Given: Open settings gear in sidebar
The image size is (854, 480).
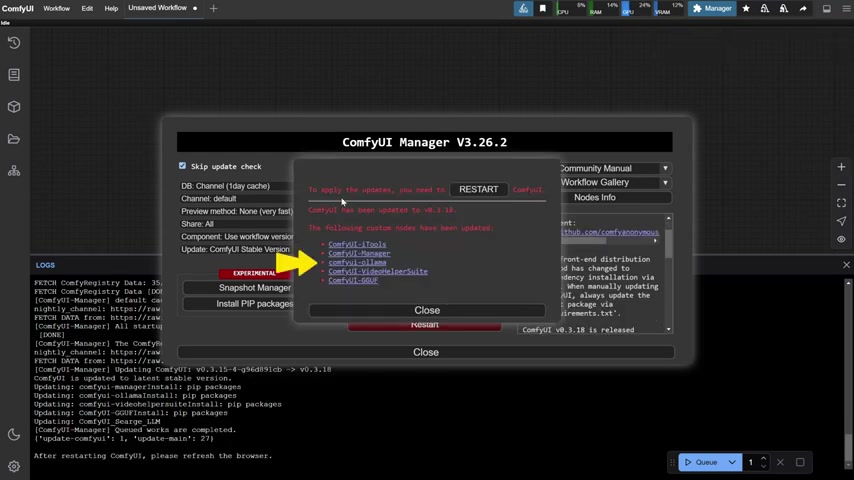Looking at the screenshot, I should point(14,466).
